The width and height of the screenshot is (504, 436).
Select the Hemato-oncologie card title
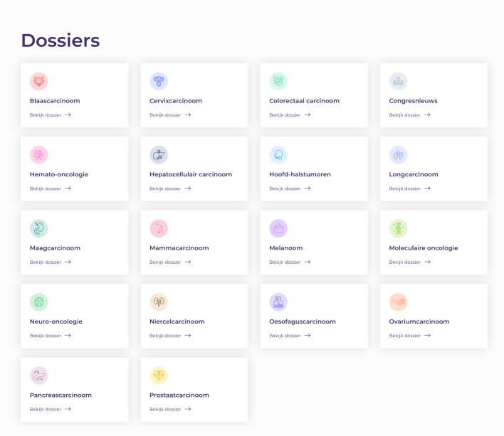59,174
